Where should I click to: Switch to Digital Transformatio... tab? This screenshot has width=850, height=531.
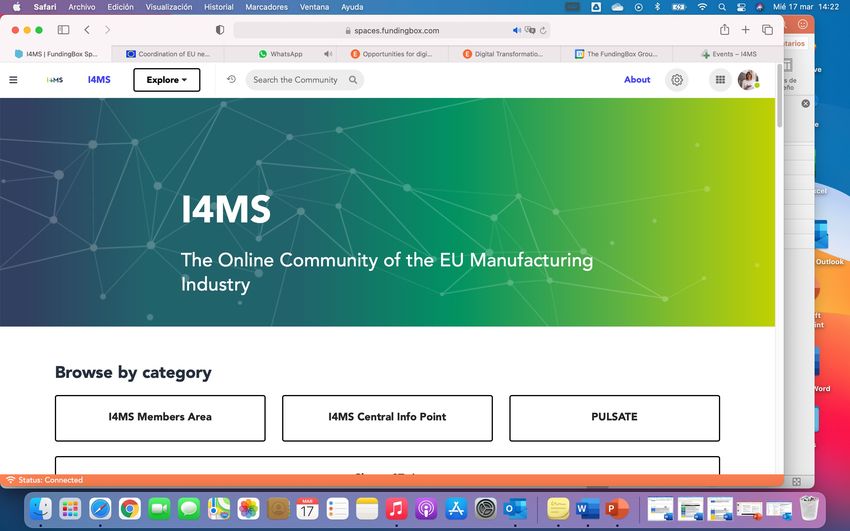click(x=504, y=54)
